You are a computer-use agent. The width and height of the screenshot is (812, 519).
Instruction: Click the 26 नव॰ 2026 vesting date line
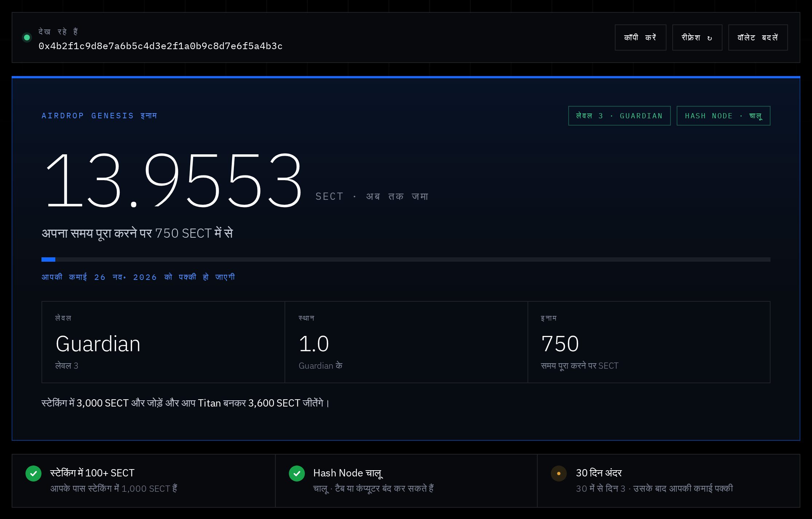tap(138, 277)
